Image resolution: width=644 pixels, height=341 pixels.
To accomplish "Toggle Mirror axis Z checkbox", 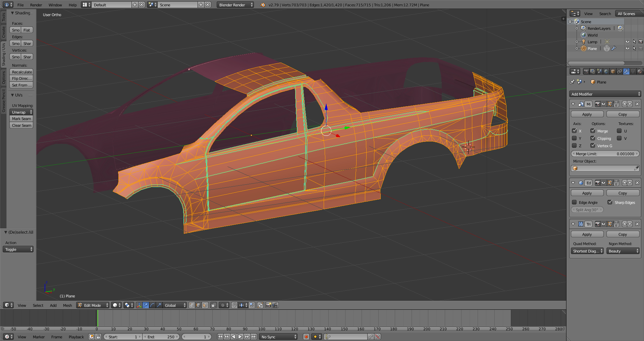I will pos(574,146).
